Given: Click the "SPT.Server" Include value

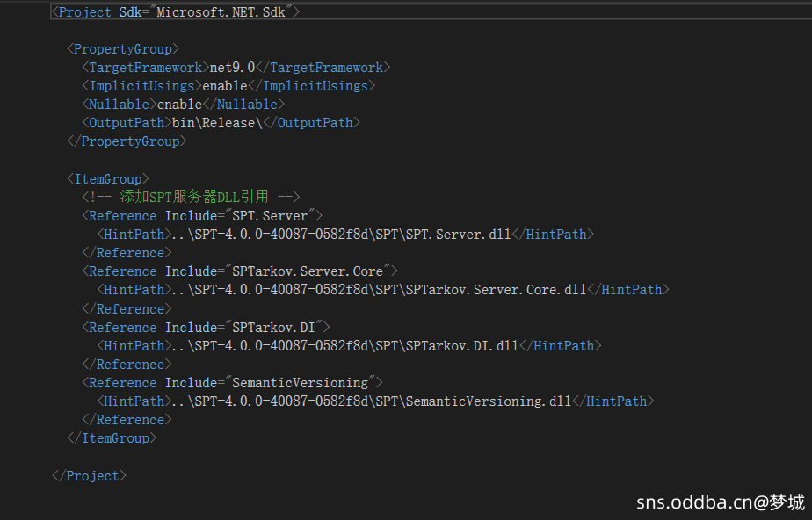Looking at the screenshot, I should pos(274,216).
